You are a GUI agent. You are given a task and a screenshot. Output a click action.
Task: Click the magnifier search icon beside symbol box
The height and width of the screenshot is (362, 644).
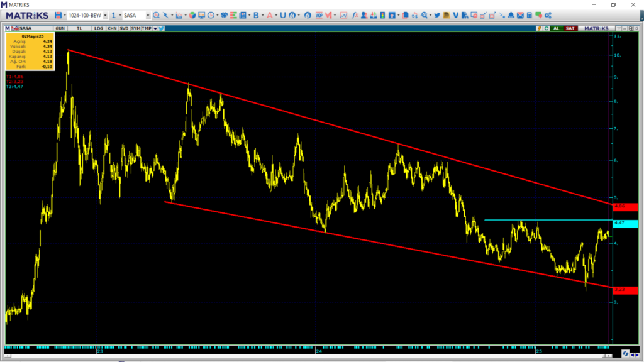[x=157, y=15]
